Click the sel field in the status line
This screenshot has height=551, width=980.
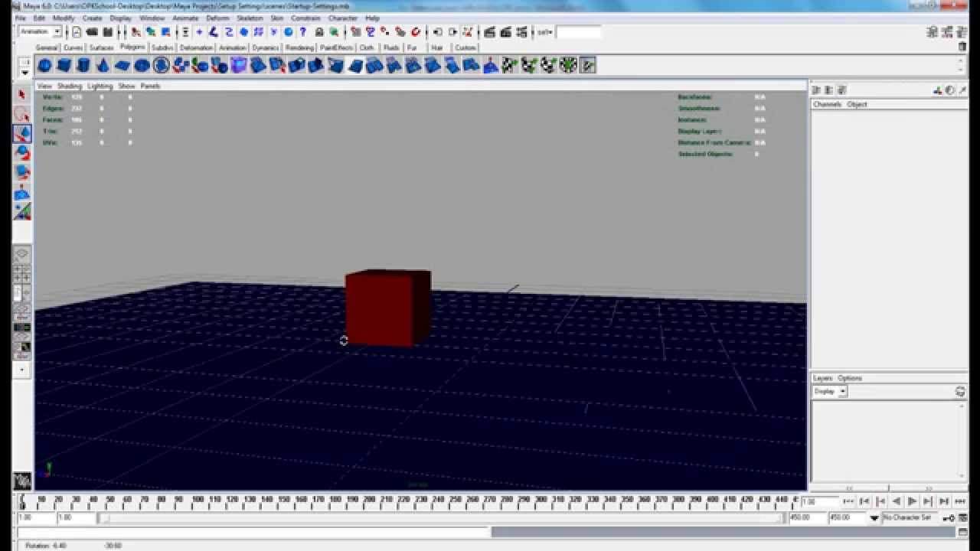(579, 32)
